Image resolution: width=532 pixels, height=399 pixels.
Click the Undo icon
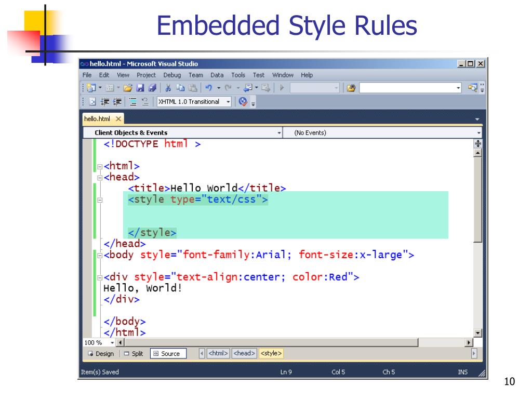pos(209,88)
